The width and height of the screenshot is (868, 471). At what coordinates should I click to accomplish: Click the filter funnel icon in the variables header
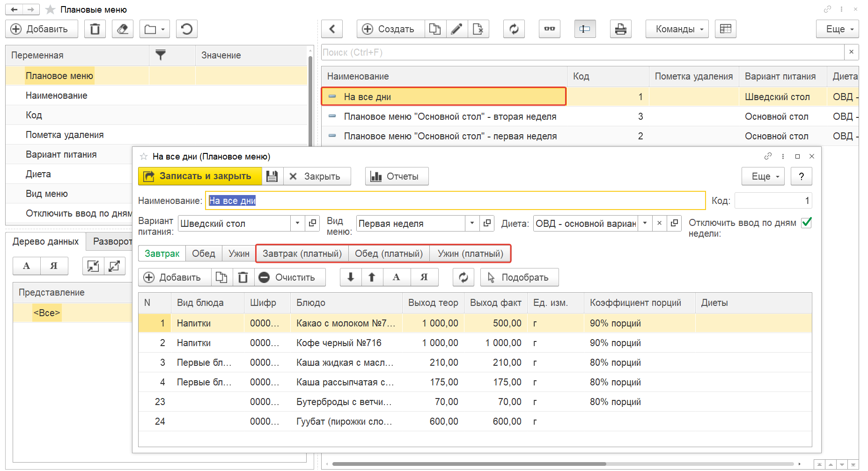pos(161,55)
